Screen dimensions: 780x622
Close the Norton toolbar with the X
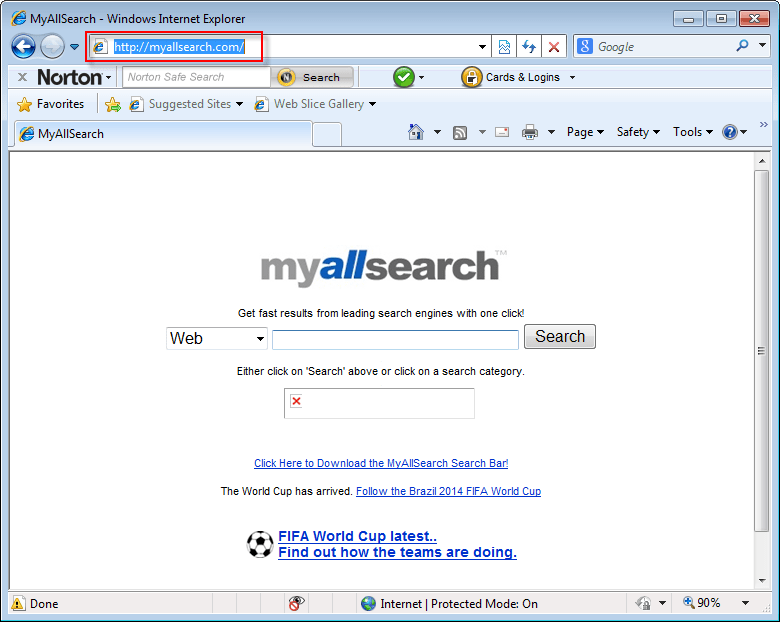coord(22,77)
